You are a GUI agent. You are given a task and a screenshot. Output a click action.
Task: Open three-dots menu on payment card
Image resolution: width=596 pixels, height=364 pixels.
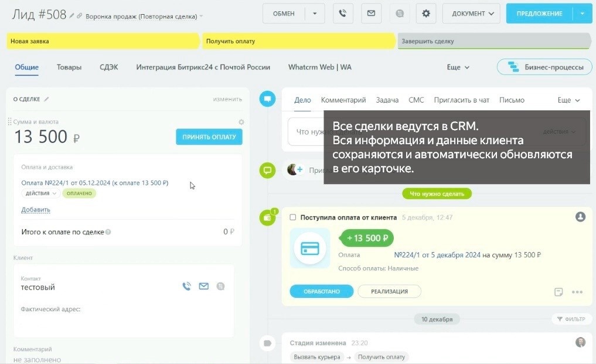coord(577,292)
